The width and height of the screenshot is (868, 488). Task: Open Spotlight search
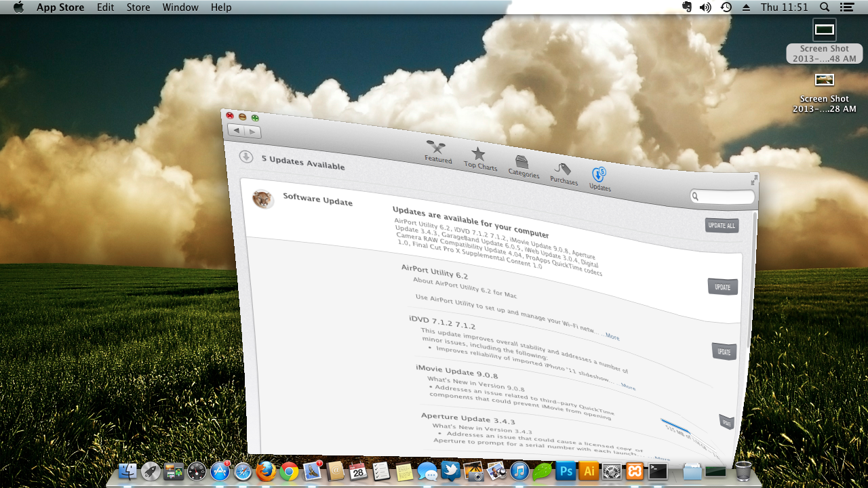pos(825,7)
